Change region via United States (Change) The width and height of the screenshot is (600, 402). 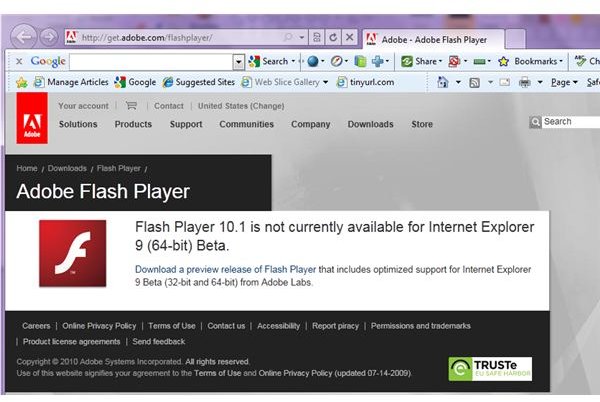pos(241,106)
